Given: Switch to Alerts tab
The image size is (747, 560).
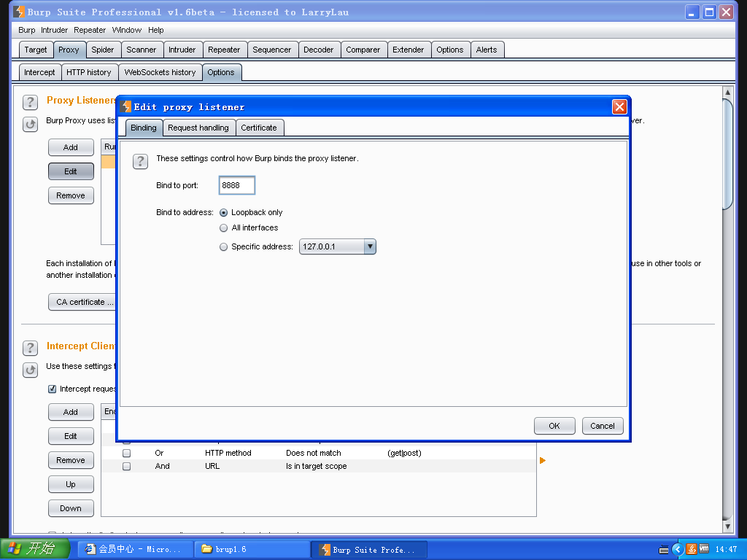Looking at the screenshot, I should pyautogui.click(x=487, y=50).
